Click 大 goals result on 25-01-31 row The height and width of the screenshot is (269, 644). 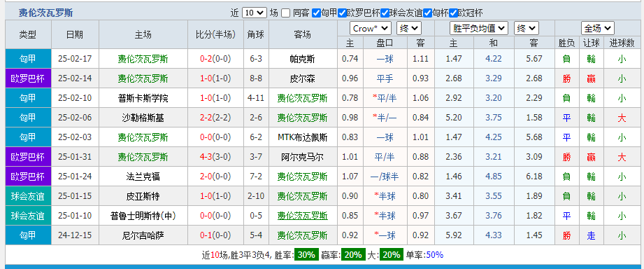622,157
